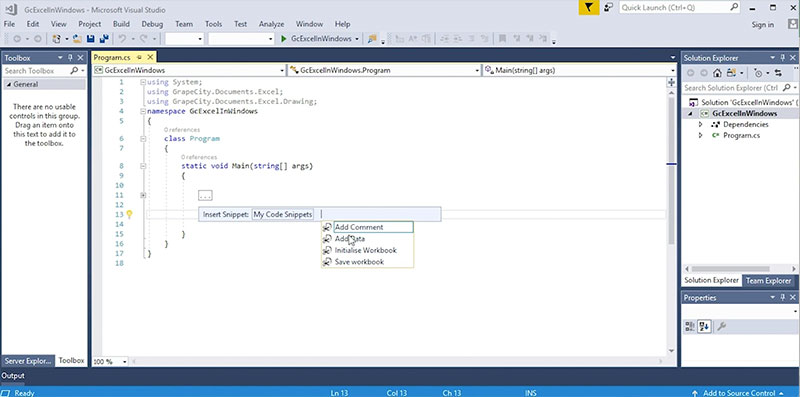Expand the Program.cs tree node arrow

701,136
